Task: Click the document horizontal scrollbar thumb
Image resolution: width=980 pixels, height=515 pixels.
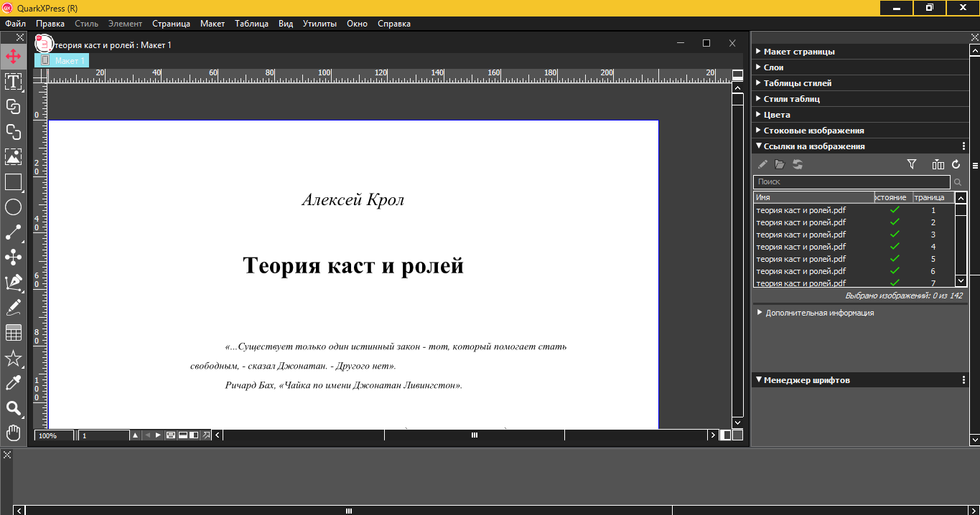Action: pyautogui.click(x=475, y=435)
